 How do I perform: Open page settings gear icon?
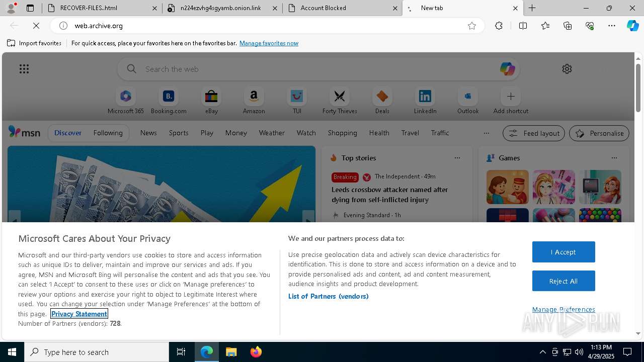[567, 69]
